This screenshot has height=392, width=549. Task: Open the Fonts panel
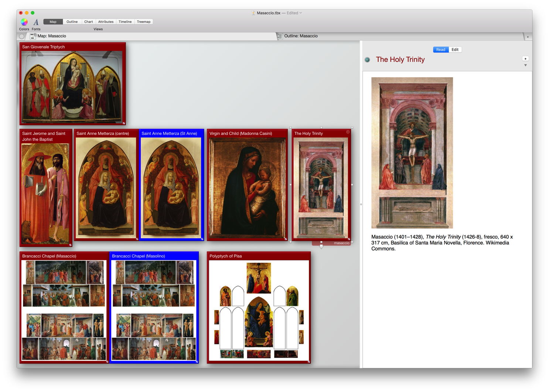[x=36, y=22]
